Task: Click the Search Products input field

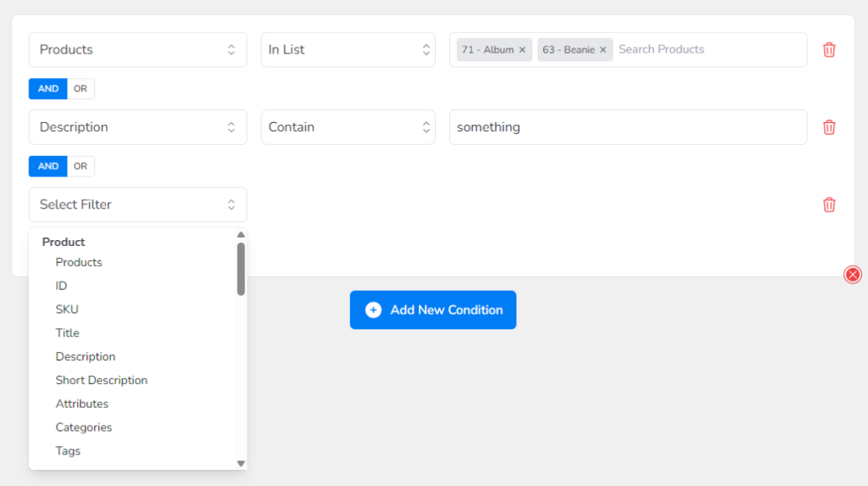Action: pos(709,50)
